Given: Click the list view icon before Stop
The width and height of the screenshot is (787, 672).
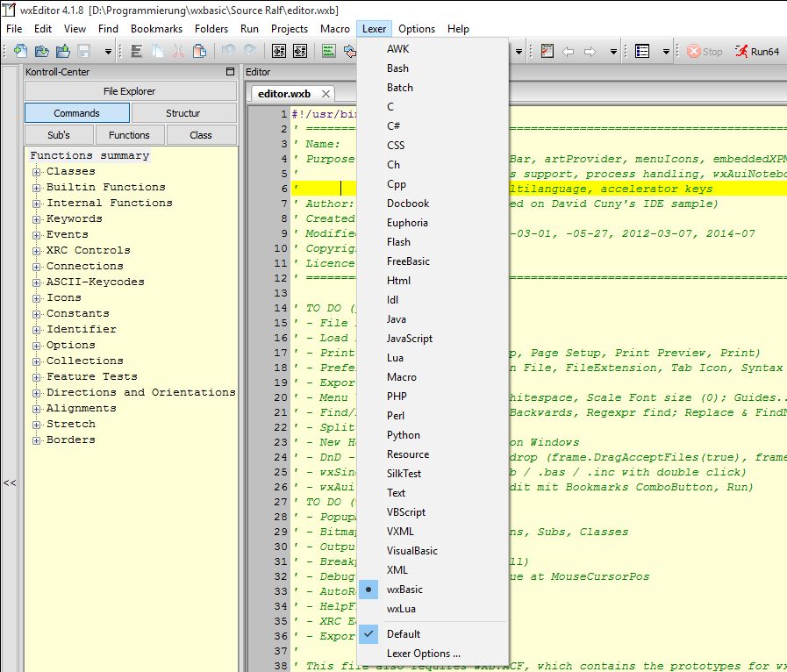Looking at the screenshot, I should coord(642,52).
